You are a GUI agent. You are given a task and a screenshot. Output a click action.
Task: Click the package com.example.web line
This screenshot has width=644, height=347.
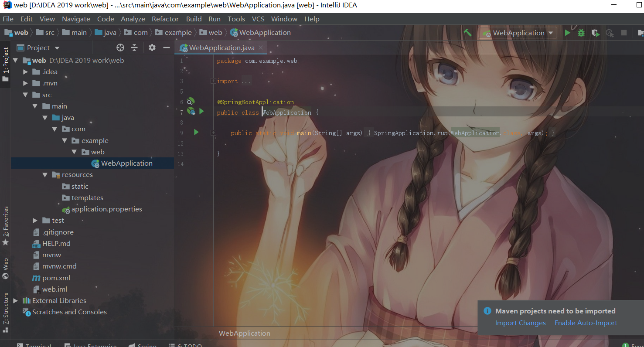pyautogui.click(x=258, y=61)
